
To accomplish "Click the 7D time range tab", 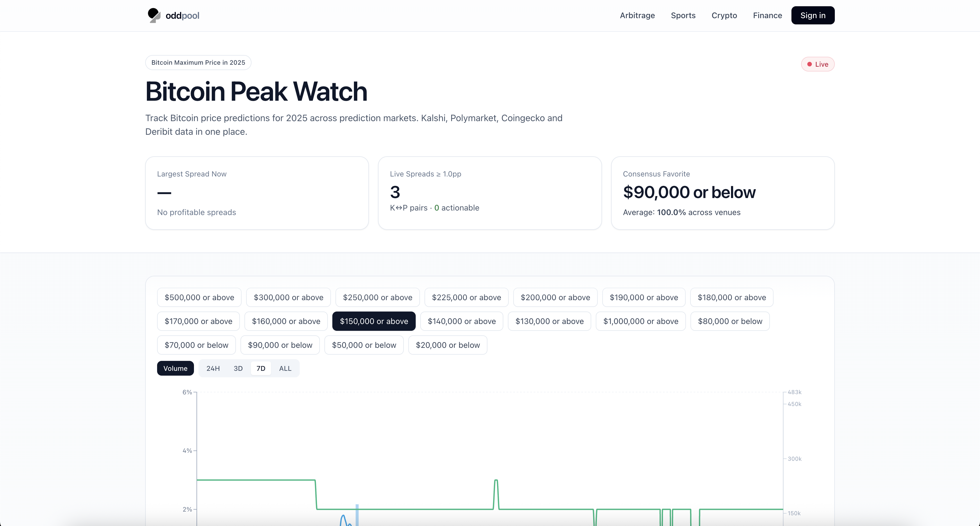I will pyautogui.click(x=261, y=368).
